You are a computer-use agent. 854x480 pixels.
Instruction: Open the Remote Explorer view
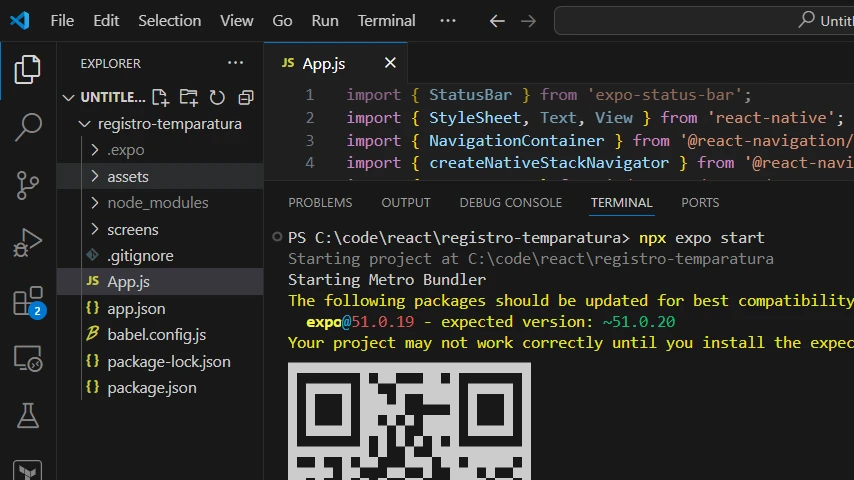[x=27, y=359]
